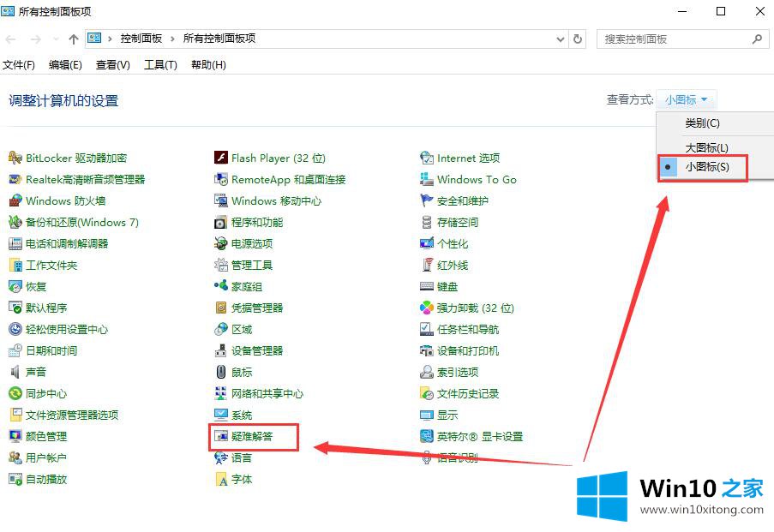Click the search magnifier icon

click(757, 39)
